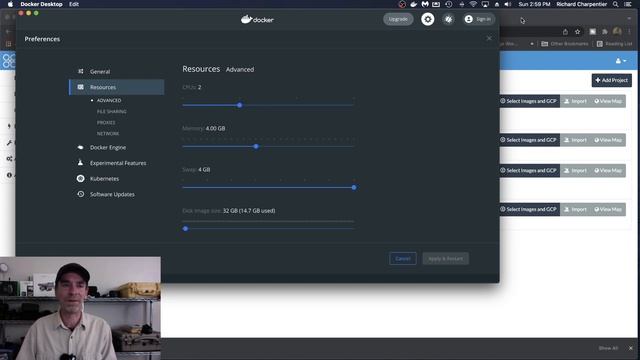
Task: Select ADVANCED under Resources
Action: (x=109, y=100)
